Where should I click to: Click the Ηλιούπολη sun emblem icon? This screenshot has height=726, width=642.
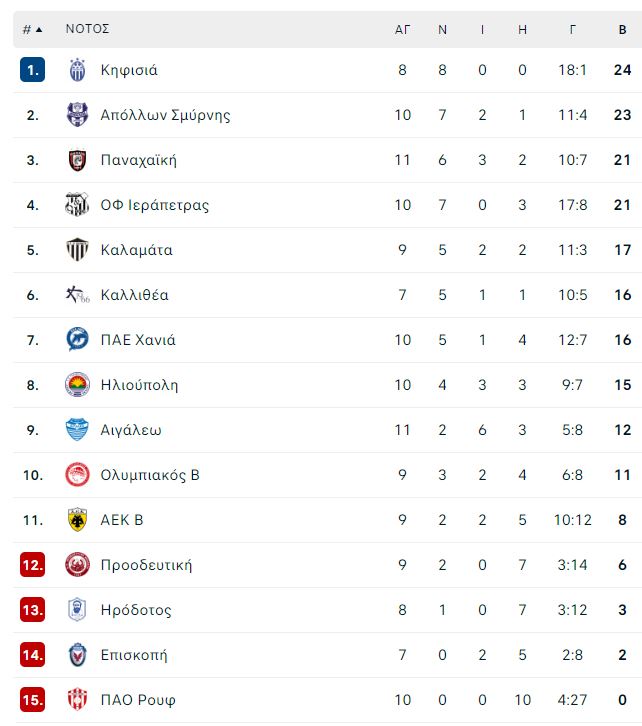click(77, 385)
